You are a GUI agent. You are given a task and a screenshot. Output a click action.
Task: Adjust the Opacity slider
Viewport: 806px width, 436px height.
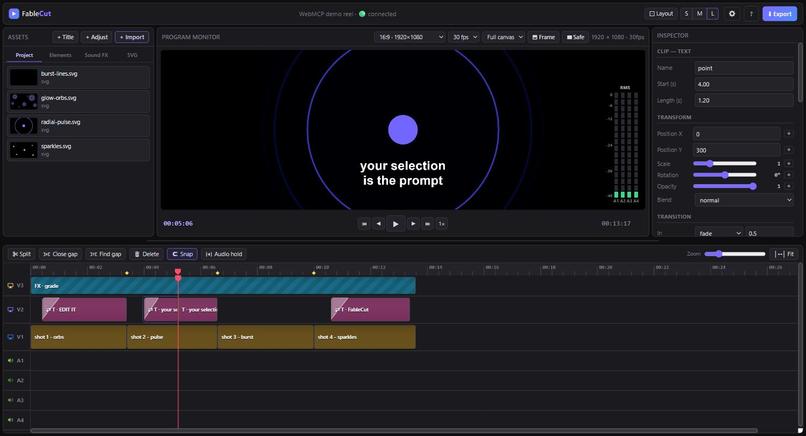point(725,186)
